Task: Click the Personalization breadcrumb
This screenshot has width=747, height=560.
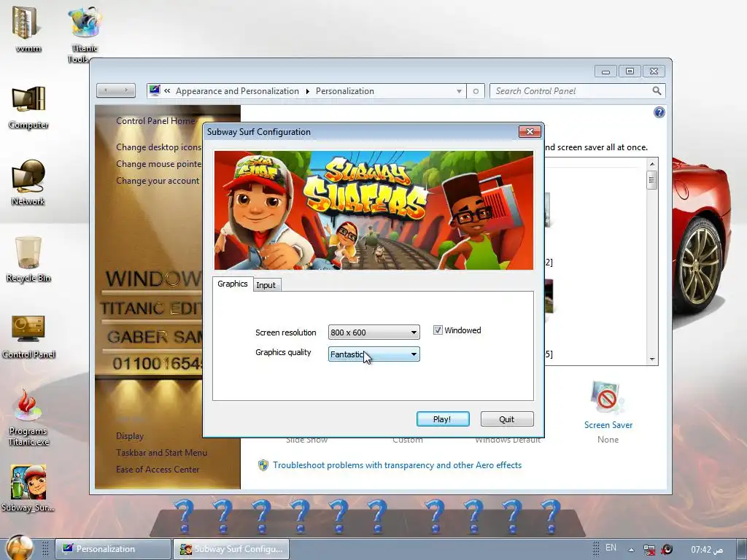Action: (345, 91)
